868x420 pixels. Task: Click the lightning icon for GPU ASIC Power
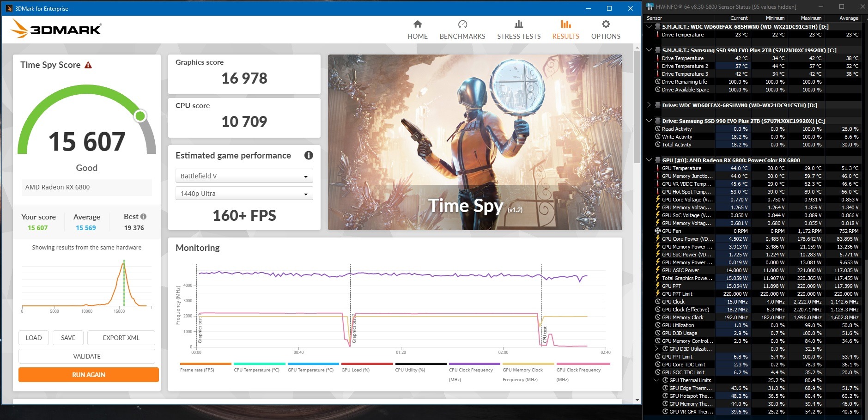[658, 270]
